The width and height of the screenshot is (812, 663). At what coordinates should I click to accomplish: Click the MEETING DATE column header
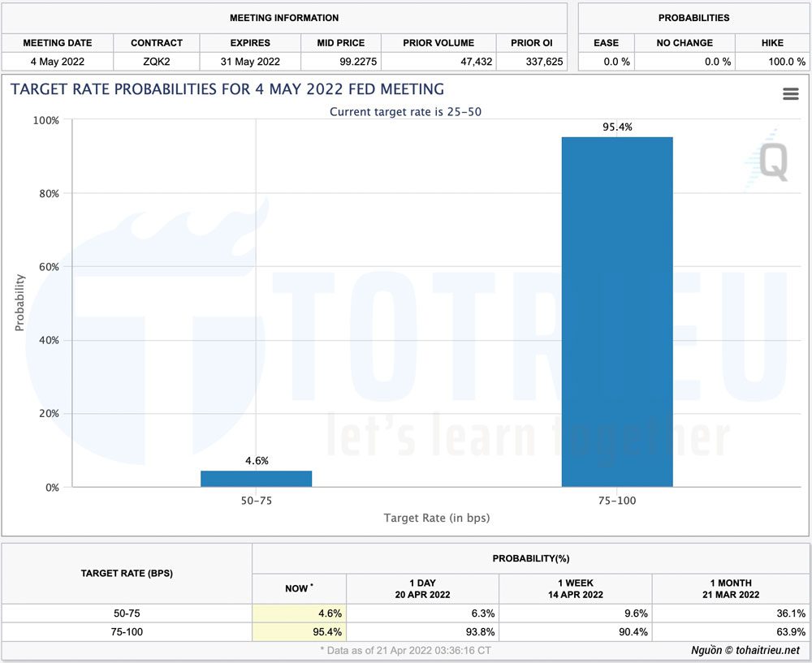57,43
